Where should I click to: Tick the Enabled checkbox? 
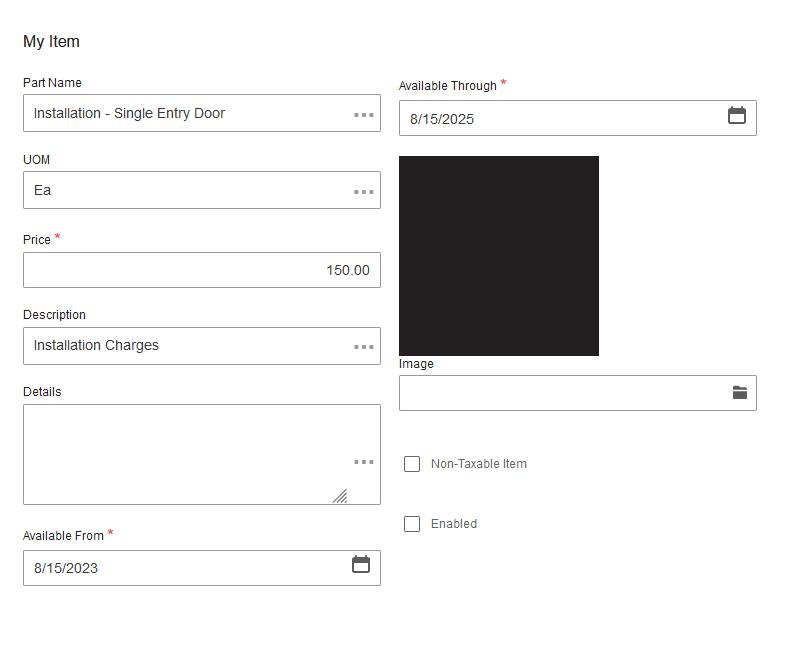[412, 524]
